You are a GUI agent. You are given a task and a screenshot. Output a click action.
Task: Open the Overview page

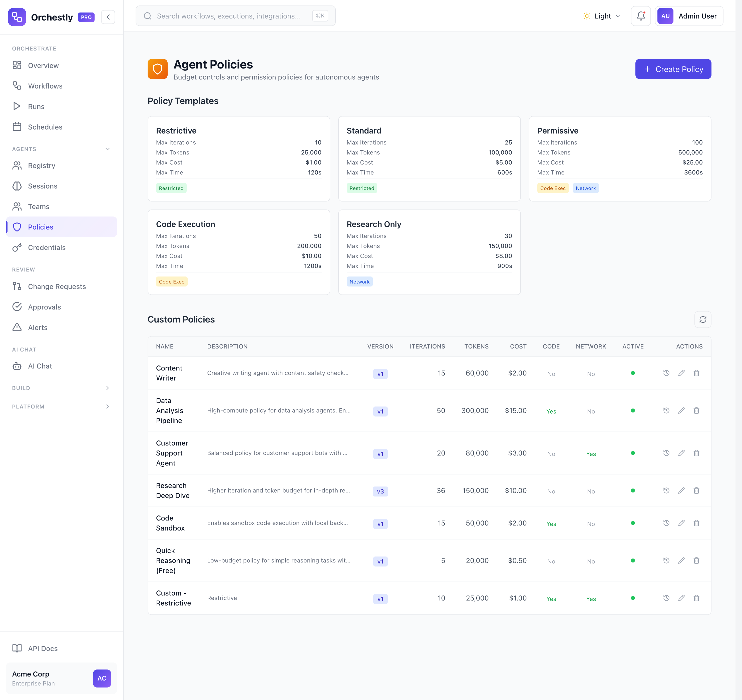coord(62,65)
